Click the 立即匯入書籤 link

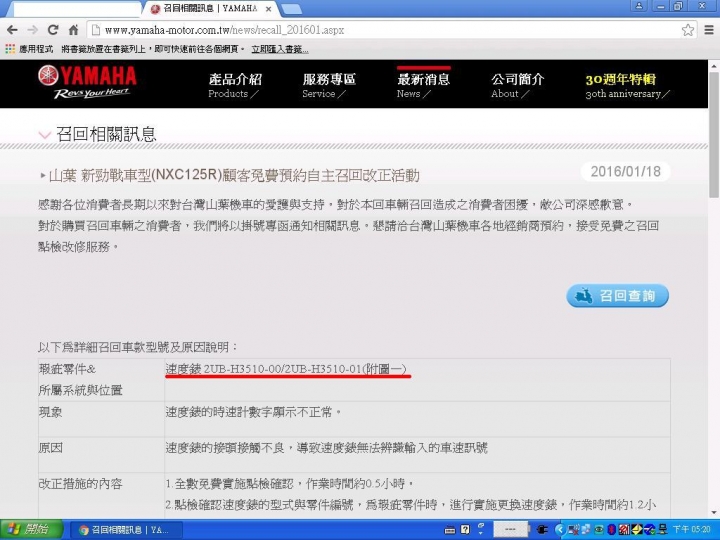point(280,49)
